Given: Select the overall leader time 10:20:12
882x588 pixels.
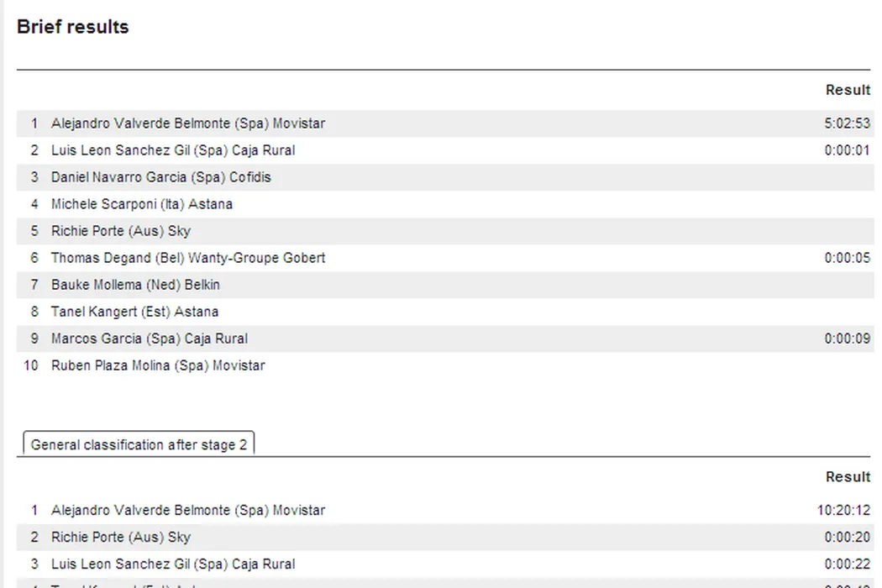Looking at the screenshot, I should 843,510.
